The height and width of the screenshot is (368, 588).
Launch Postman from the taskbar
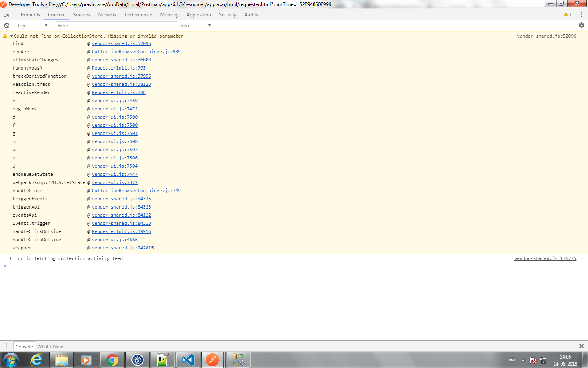click(x=213, y=360)
